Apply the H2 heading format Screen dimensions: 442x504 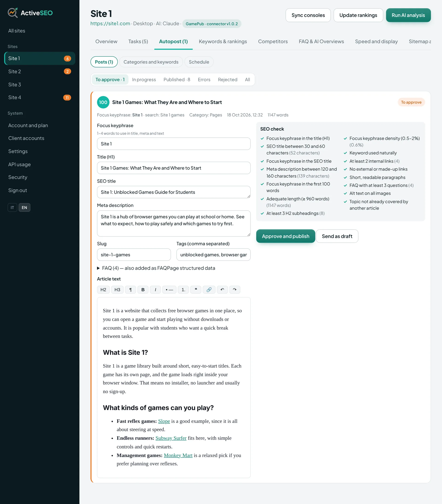103,290
